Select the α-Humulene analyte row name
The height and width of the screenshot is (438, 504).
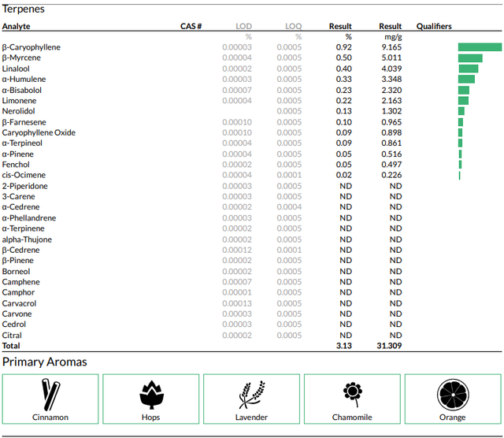(24, 79)
